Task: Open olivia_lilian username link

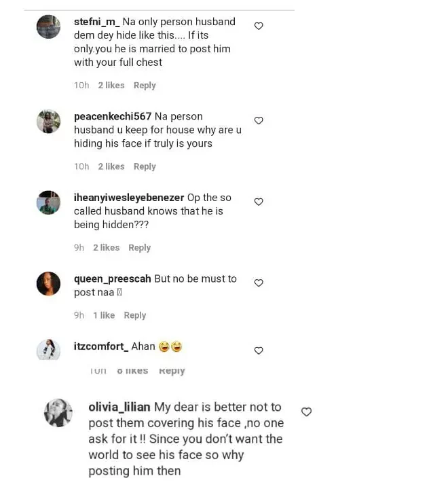Action: 119,407
